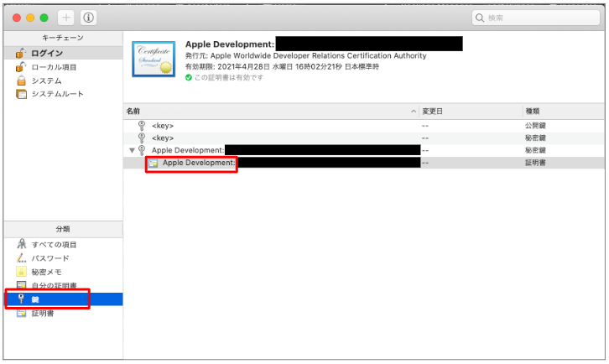Open the info (i) toolbar button

point(89,18)
